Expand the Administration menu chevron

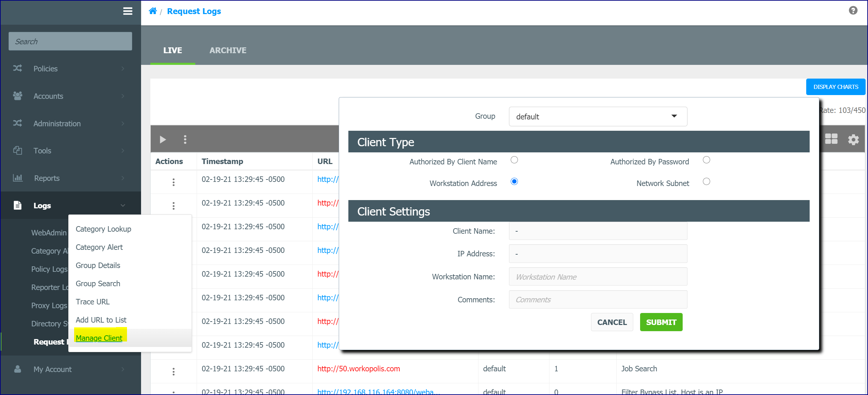pos(123,124)
